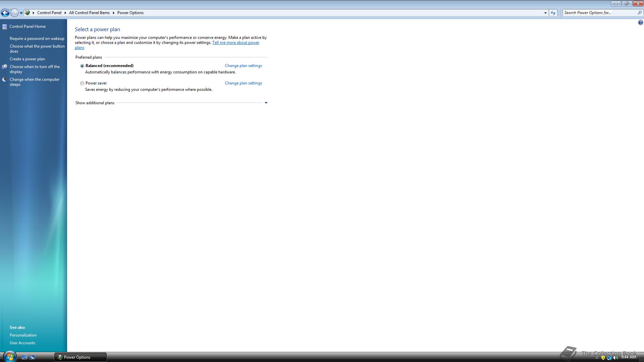This screenshot has height=362, width=644.
Task: Open Require a password on wakeup
Action: point(37,39)
